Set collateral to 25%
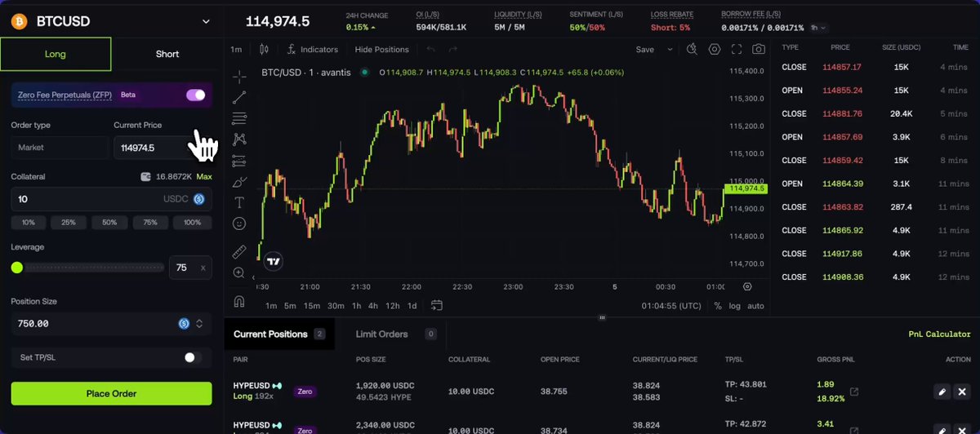This screenshot has width=980, height=434. click(x=69, y=223)
